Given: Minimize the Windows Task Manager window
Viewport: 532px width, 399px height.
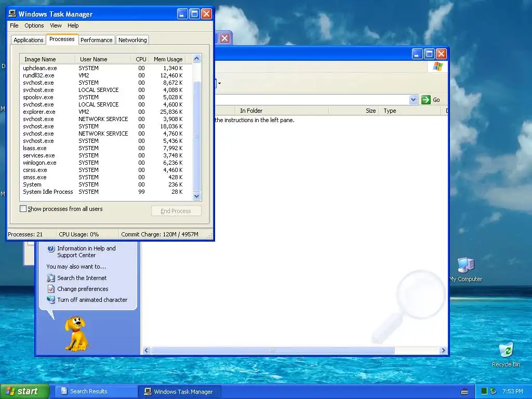Looking at the screenshot, I should tap(182, 14).
